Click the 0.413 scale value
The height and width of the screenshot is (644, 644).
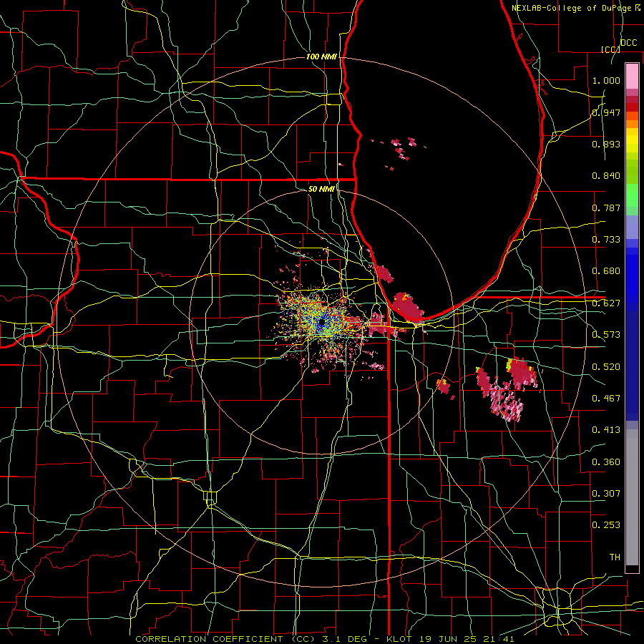606,430
